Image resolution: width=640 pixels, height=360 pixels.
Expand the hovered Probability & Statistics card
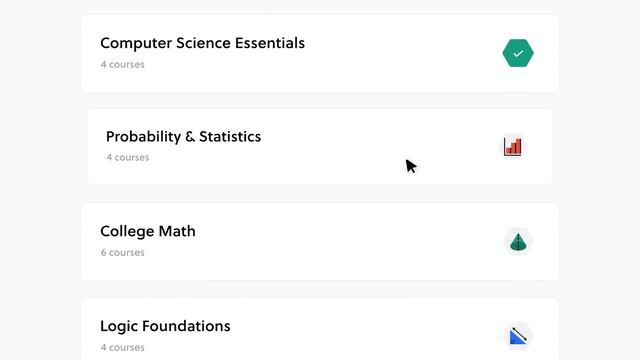pos(320,147)
